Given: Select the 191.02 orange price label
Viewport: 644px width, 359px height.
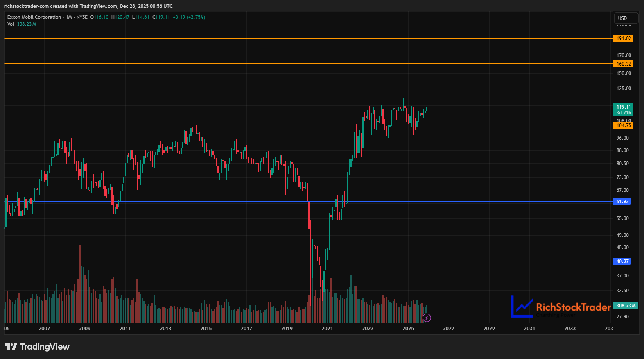Looking at the screenshot, I should click(623, 39).
